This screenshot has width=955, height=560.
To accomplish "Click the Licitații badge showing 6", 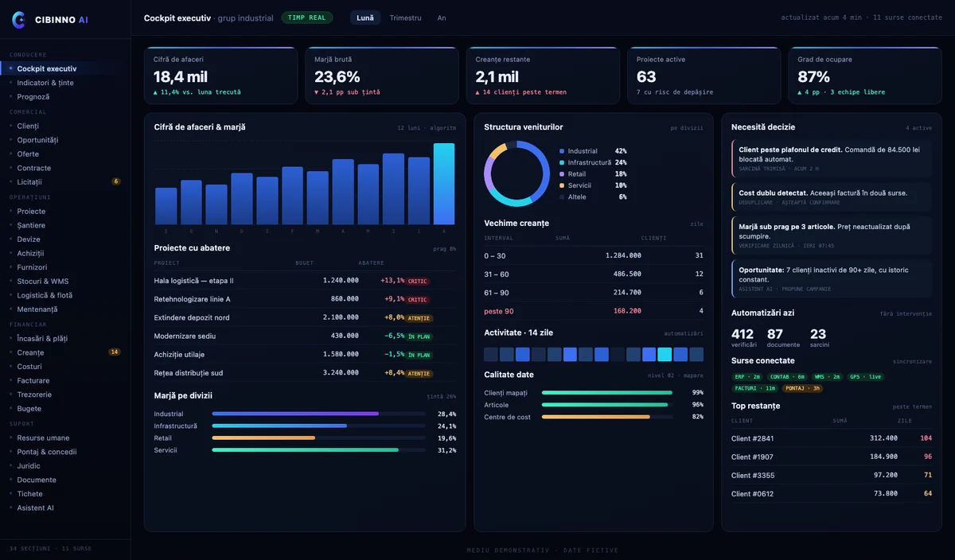I will (116, 181).
